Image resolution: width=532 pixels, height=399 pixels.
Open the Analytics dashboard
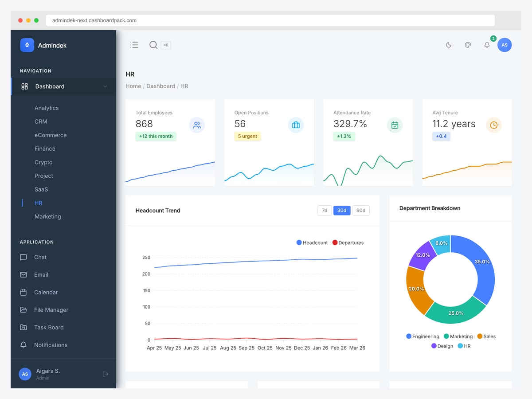click(x=47, y=108)
